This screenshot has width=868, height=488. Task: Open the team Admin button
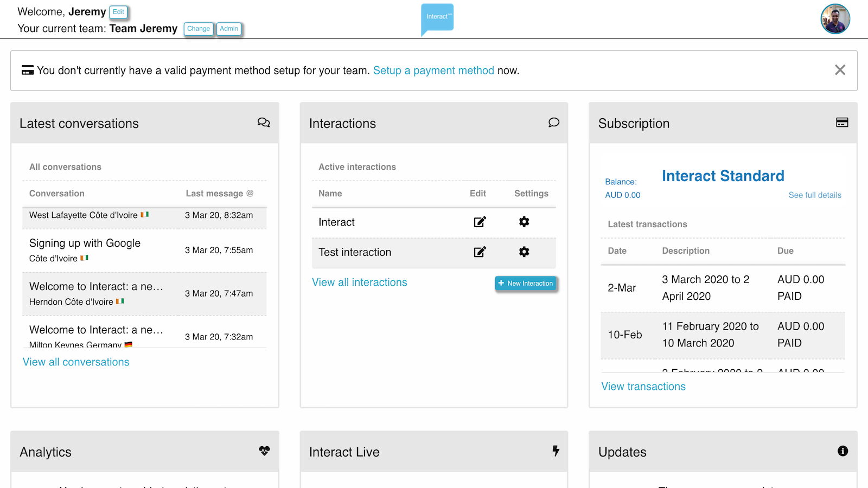229,29
